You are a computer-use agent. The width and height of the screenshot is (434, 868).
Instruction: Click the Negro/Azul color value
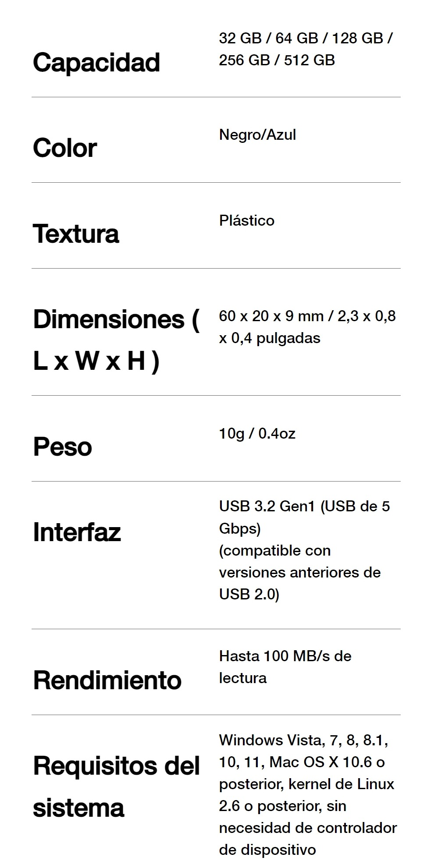(257, 135)
